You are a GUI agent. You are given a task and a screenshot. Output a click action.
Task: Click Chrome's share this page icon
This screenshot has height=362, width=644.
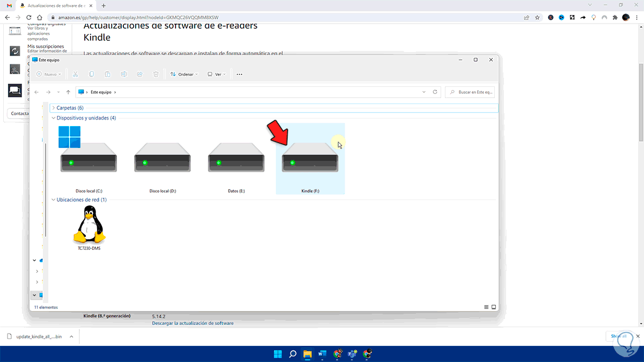(526, 17)
